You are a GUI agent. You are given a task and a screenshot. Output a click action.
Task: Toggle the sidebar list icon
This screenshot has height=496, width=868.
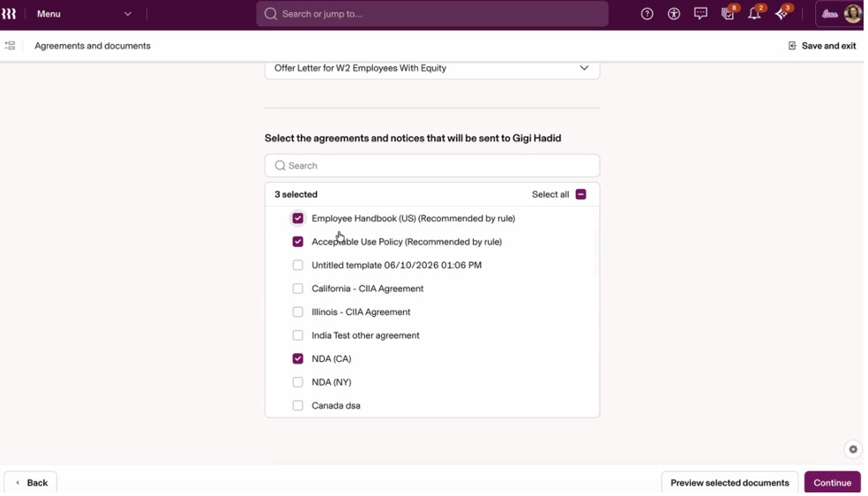point(10,45)
